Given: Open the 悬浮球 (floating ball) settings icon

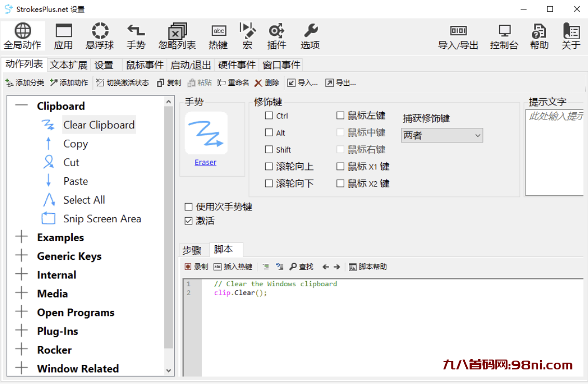Looking at the screenshot, I should [x=99, y=35].
